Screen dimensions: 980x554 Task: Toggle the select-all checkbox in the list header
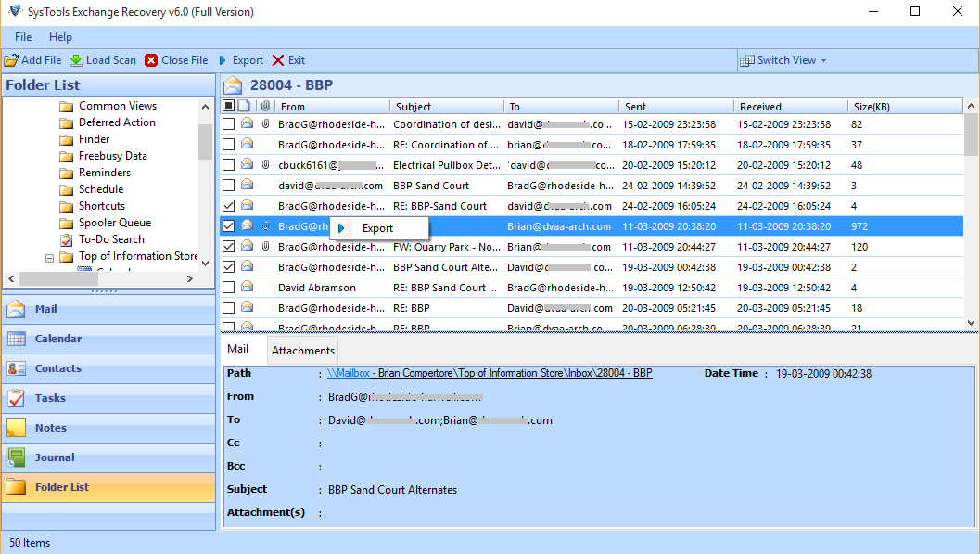pyautogui.click(x=229, y=107)
